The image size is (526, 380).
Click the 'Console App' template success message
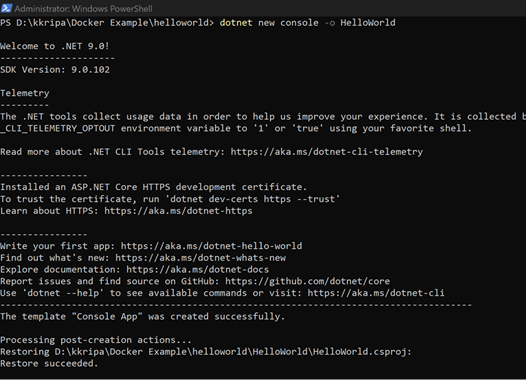(x=143, y=317)
